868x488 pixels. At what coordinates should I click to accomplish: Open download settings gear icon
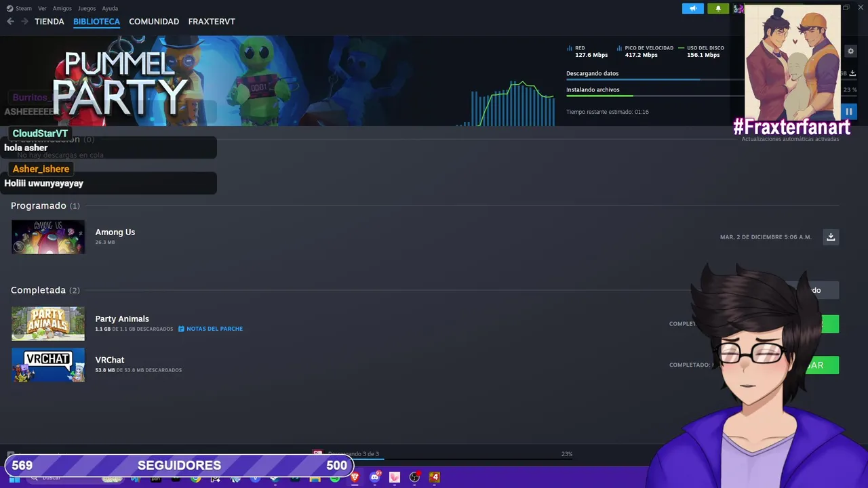click(850, 51)
